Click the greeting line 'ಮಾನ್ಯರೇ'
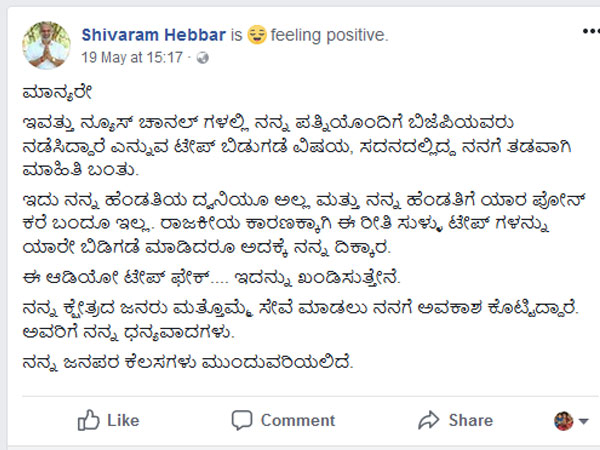The width and height of the screenshot is (600, 450). (x=57, y=93)
